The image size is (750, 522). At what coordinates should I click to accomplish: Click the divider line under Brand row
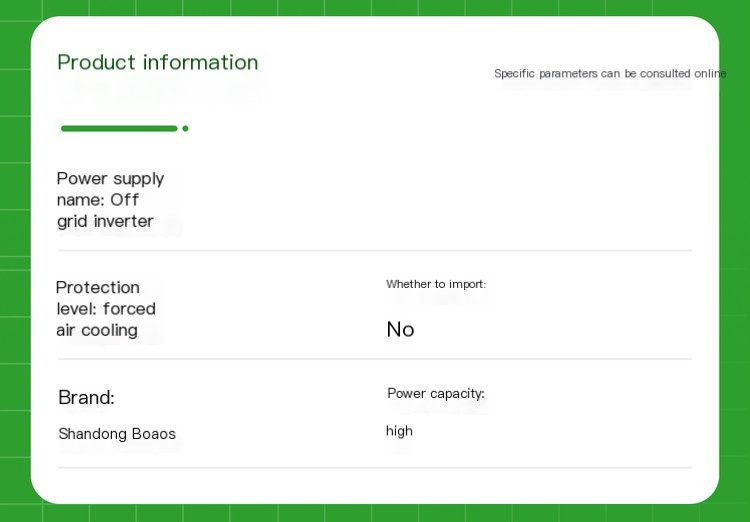tap(375, 467)
